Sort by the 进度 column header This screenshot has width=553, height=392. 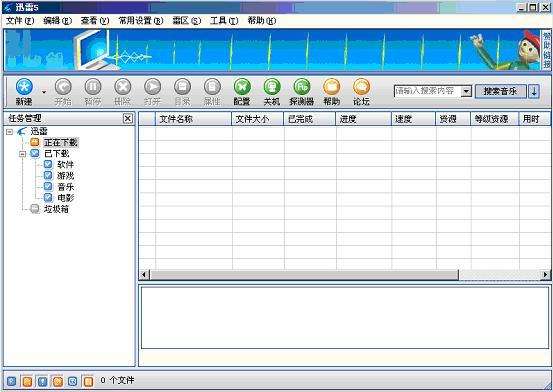pyautogui.click(x=364, y=119)
